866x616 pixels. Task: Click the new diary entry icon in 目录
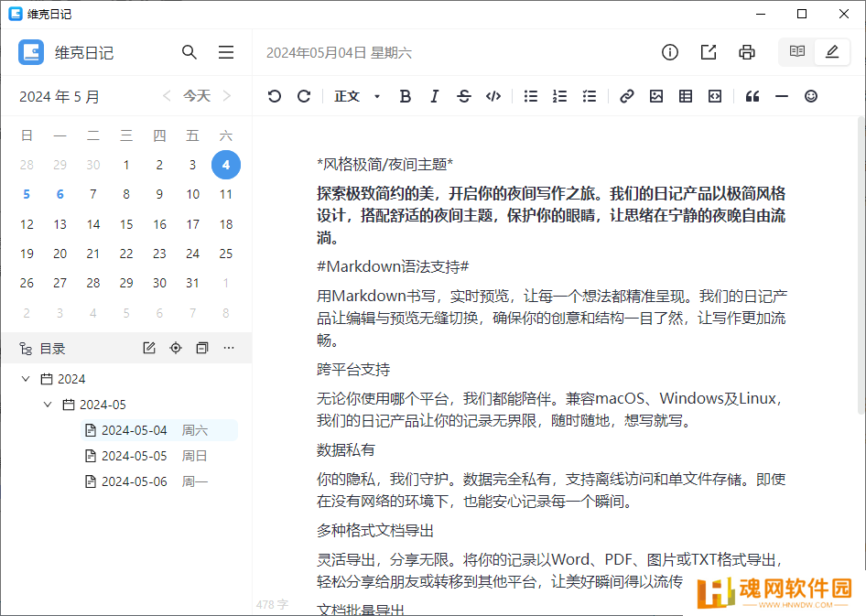coord(149,348)
